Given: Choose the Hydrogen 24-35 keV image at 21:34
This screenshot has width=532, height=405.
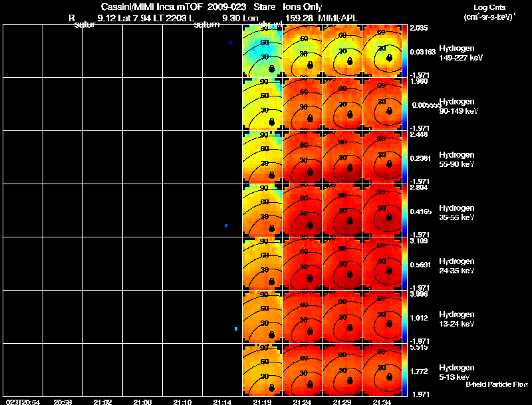Looking at the screenshot, I should click(382, 263).
